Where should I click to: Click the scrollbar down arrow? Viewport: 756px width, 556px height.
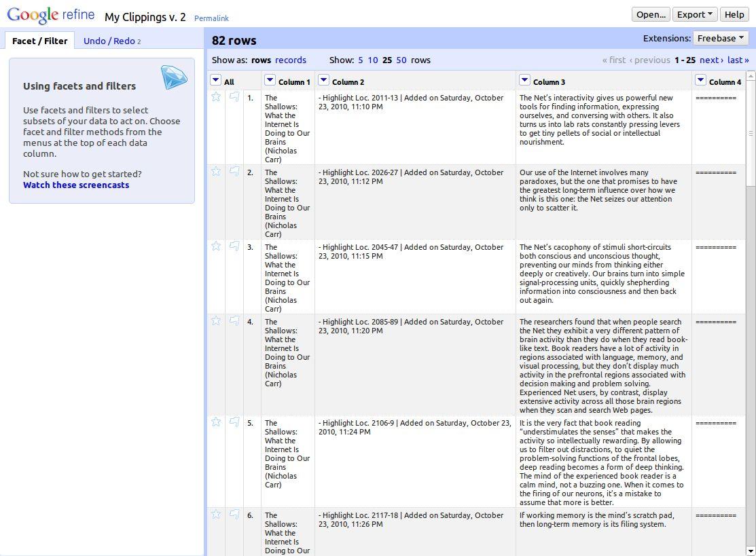pos(751,551)
